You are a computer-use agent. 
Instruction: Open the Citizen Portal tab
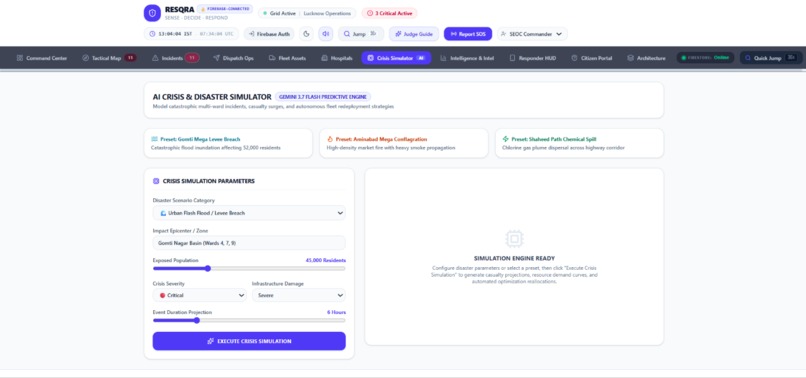pyautogui.click(x=592, y=58)
